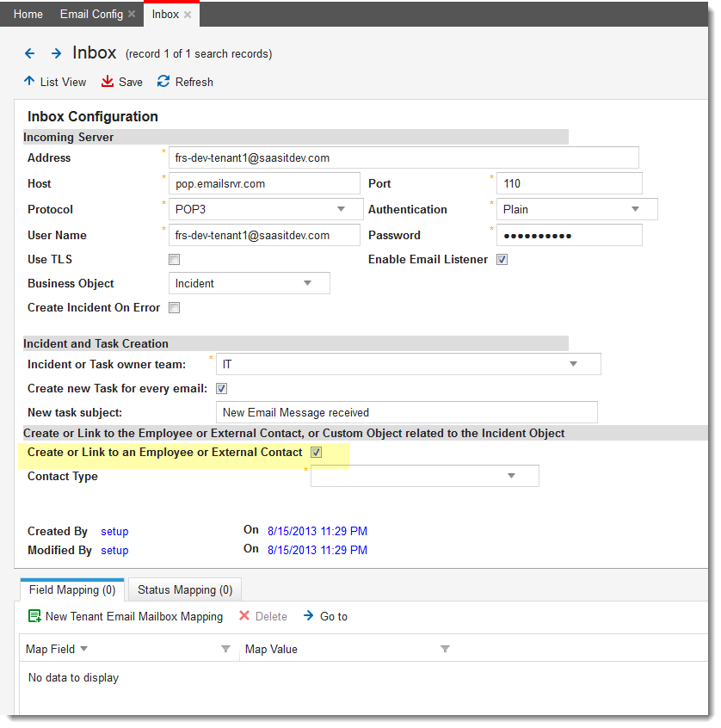Open the Created By setup link
This screenshot has height=728, width=721.
tap(114, 532)
